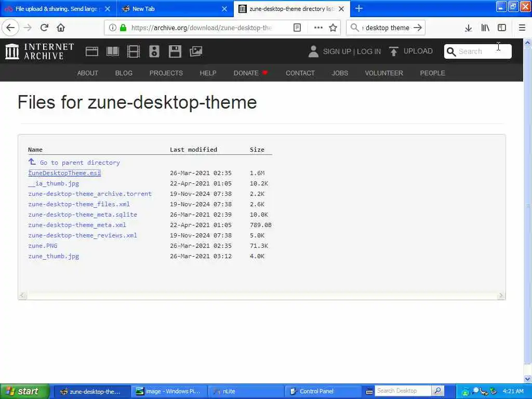Toggle the browser sidebar
This screenshot has width=532, height=399.
pyautogui.click(x=502, y=28)
